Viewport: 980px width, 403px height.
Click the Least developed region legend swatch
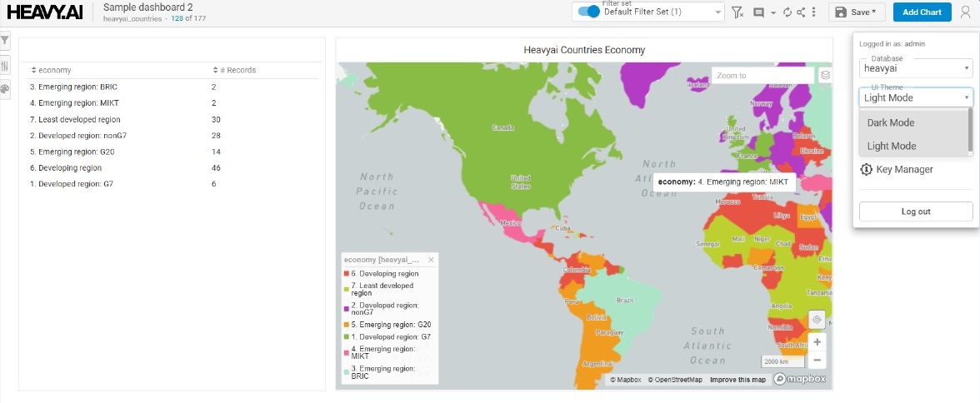pos(347,289)
